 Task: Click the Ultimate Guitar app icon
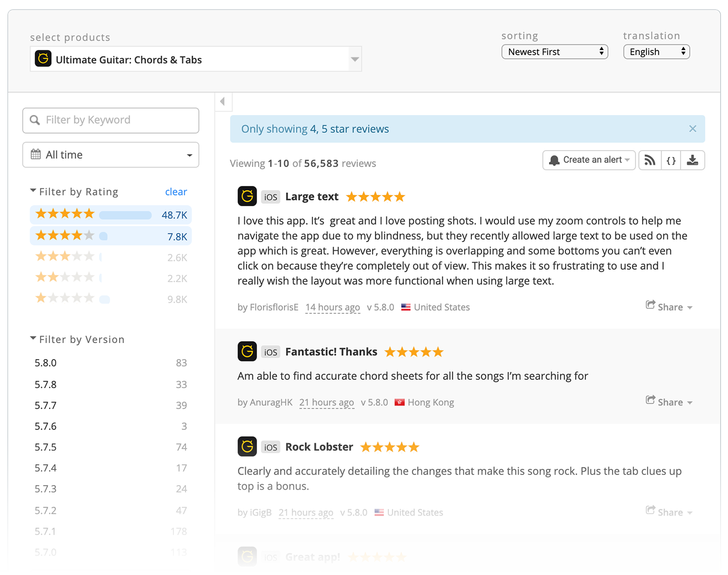(x=43, y=59)
